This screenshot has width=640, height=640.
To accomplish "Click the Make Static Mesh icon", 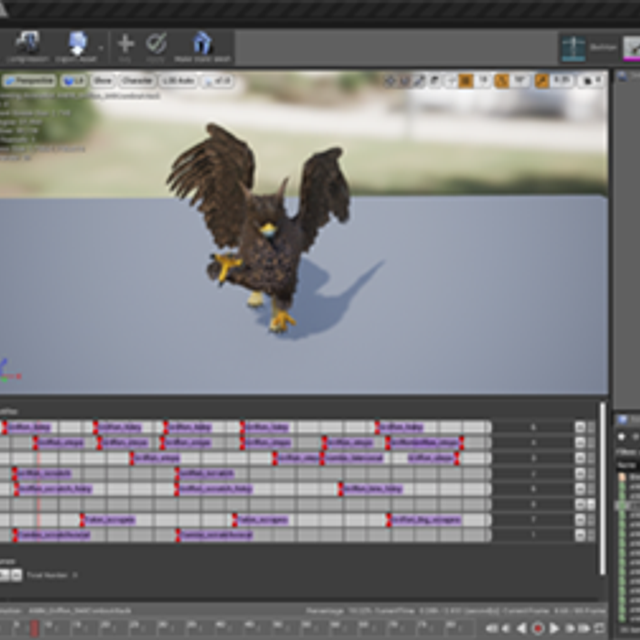I will coord(203,45).
